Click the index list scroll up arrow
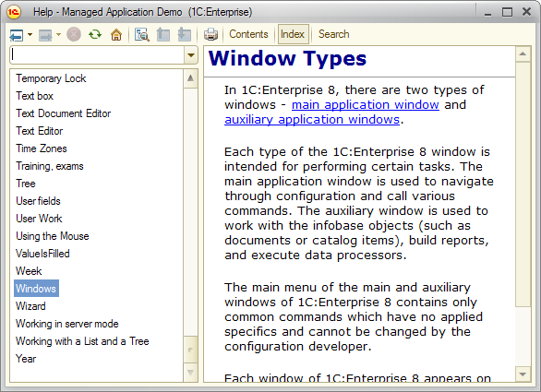541x392 pixels. (x=190, y=78)
